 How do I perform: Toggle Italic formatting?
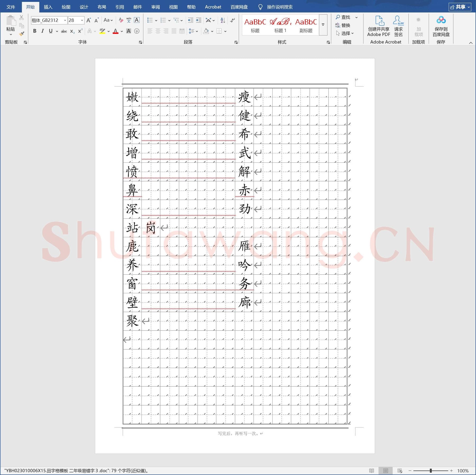point(42,31)
